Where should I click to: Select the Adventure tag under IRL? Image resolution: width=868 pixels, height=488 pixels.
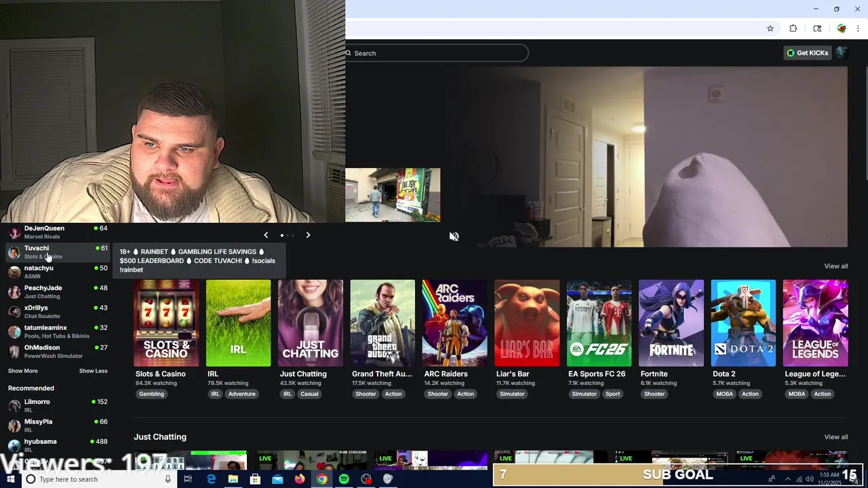(241, 394)
